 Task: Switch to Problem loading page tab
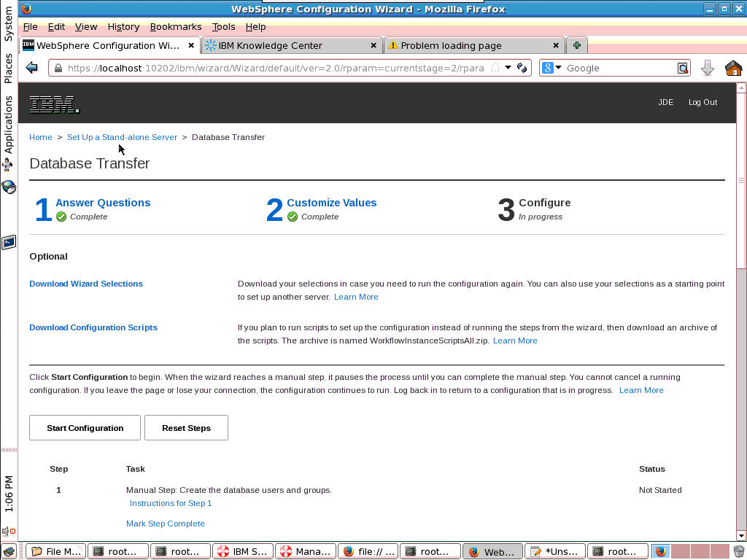tap(474, 45)
